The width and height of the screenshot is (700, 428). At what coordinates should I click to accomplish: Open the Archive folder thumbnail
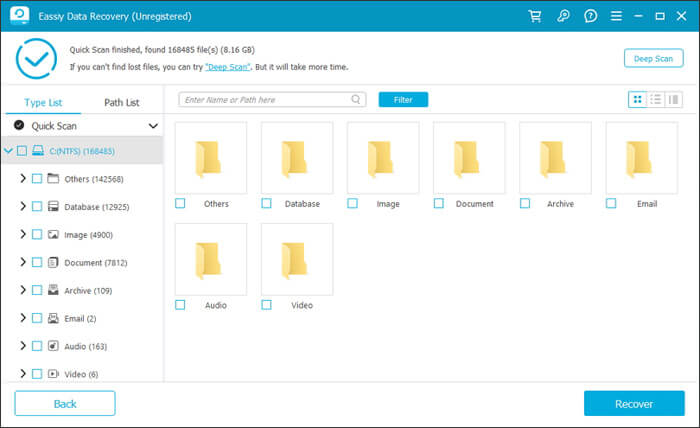pyautogui.click(x=555, y=158)
